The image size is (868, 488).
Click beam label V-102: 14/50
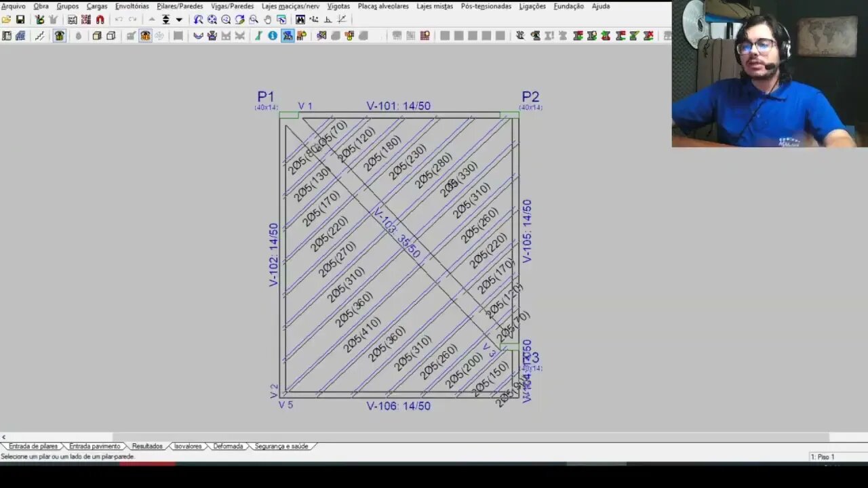click(x=273, y=255)
